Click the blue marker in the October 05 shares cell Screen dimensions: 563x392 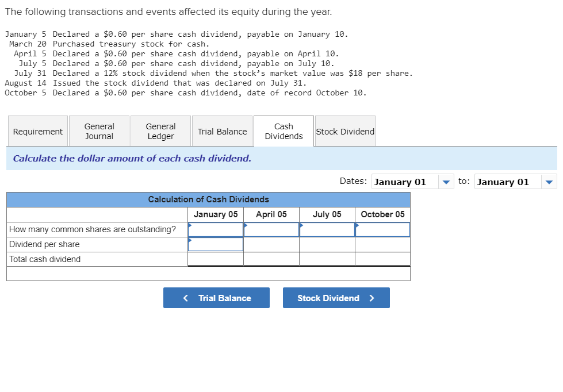coord(357,225)
